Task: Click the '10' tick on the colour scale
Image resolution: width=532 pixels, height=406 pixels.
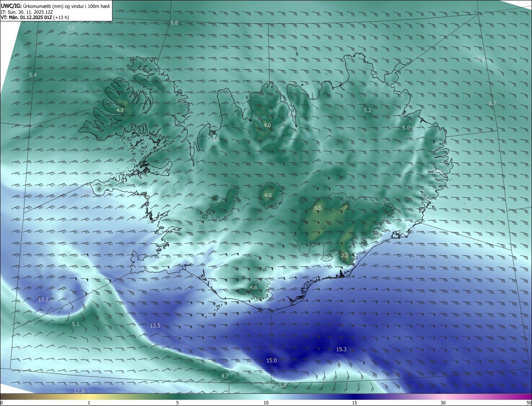Action: (x=266, y=403)
